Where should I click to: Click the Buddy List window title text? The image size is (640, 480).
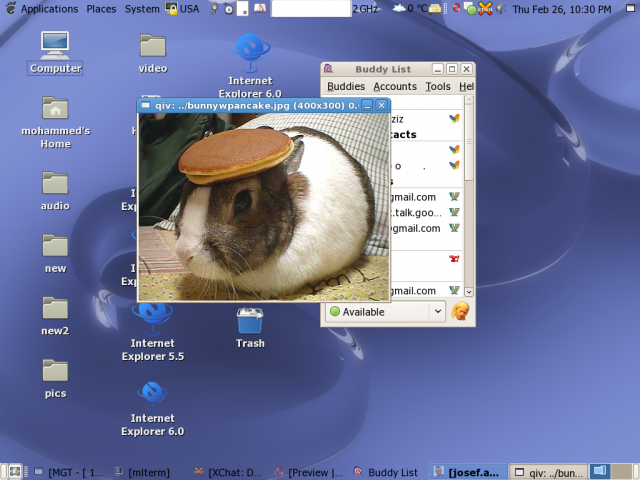coord(383,69)
